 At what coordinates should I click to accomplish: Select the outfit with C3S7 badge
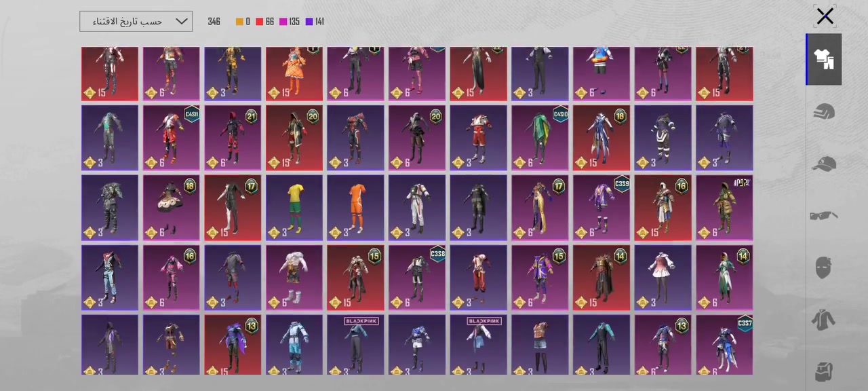(x=724, y=345)
